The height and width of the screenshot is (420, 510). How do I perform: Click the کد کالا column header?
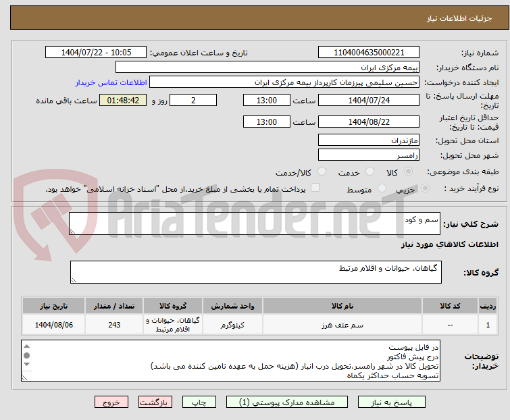click(450, 306)
